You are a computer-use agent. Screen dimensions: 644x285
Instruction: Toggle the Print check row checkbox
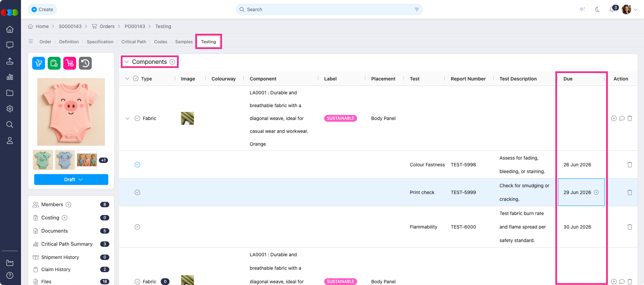click(137, 192)
